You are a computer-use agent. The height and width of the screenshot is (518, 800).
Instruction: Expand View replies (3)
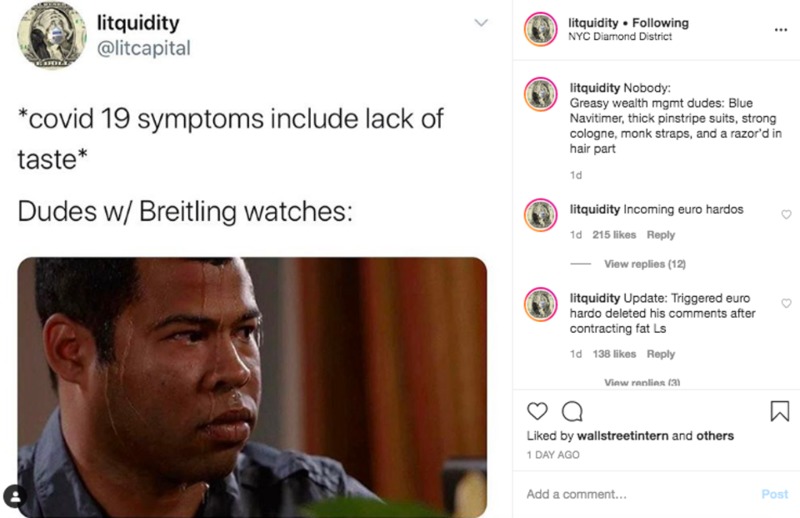(642, 382)
